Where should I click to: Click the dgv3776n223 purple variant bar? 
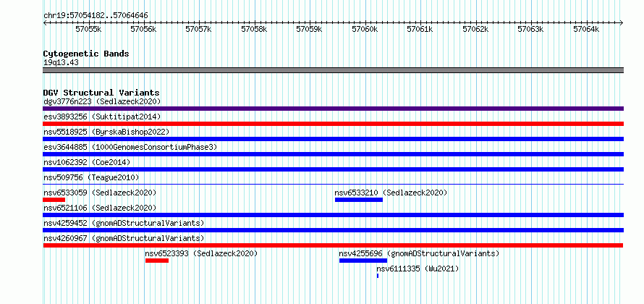pos(333,109)
